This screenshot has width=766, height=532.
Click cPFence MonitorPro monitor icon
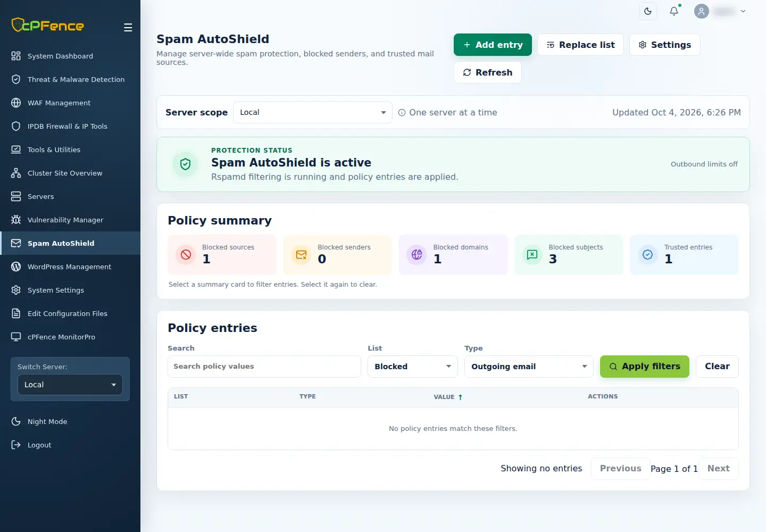(16, 337)
